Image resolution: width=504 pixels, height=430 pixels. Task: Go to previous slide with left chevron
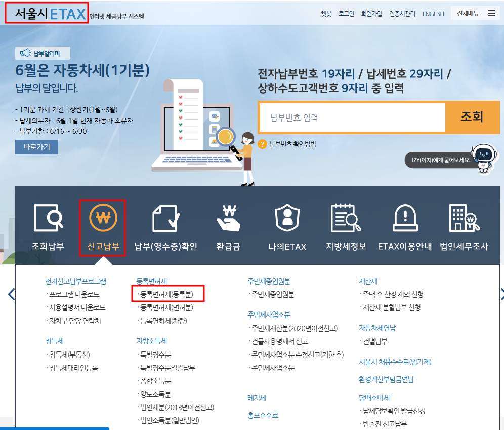[x=11, y=294]
